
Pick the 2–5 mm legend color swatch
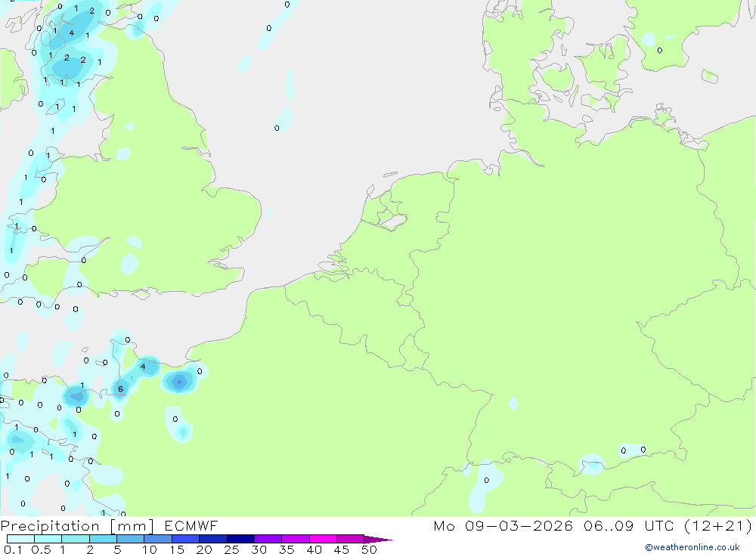pos(103,539)
